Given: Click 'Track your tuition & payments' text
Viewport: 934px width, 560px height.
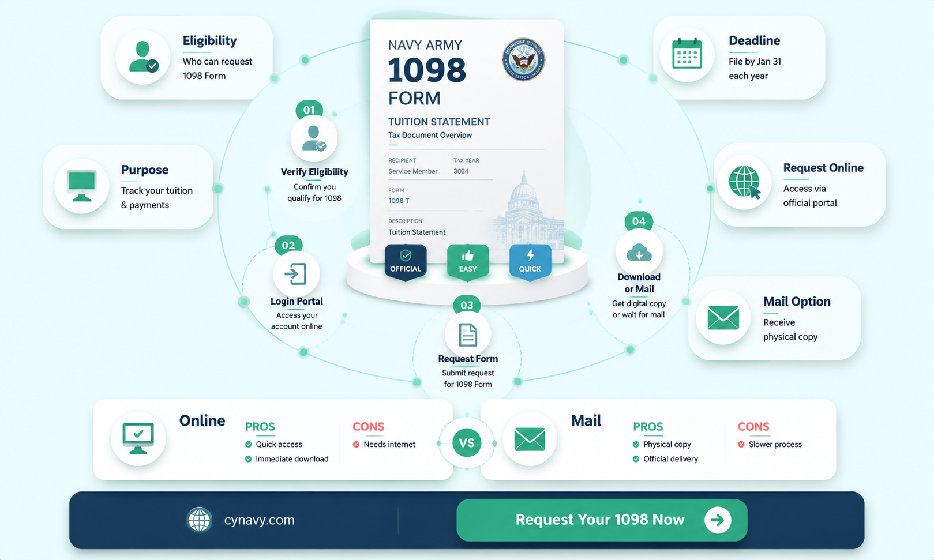Looking at the screenshot, I should point(157,198).
